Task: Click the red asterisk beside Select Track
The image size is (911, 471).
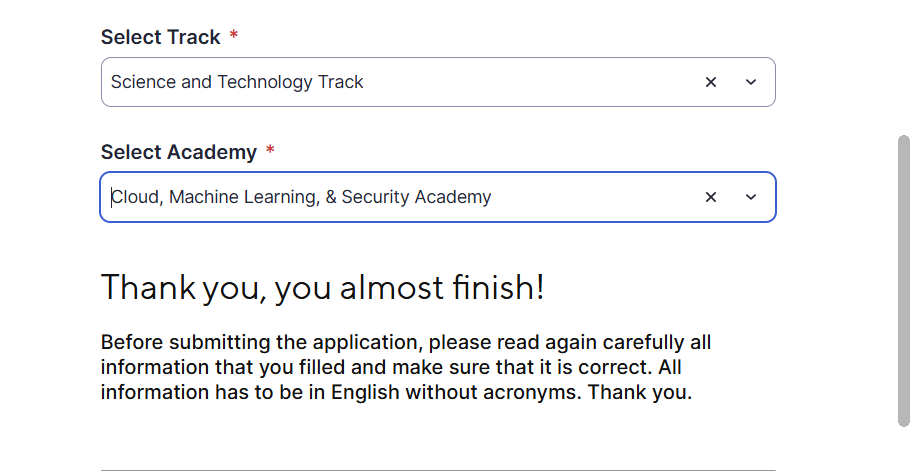Action: pos(234,37)
